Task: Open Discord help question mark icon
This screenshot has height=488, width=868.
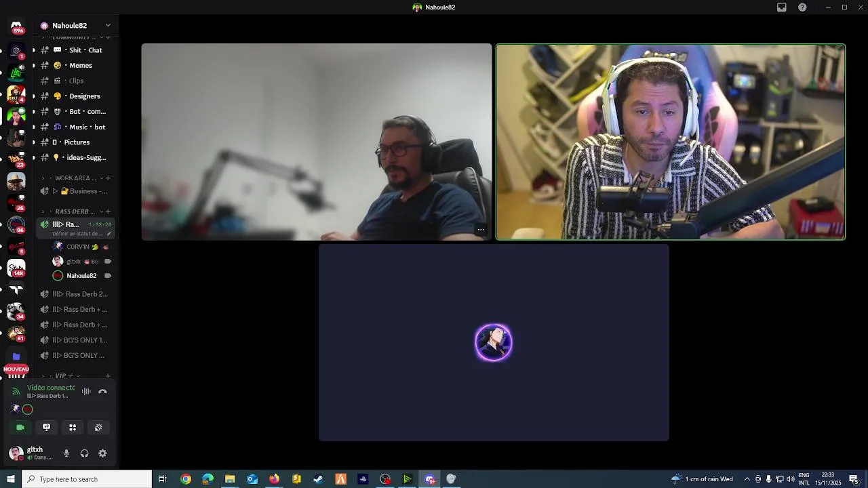Action: [x=803, y=7]
